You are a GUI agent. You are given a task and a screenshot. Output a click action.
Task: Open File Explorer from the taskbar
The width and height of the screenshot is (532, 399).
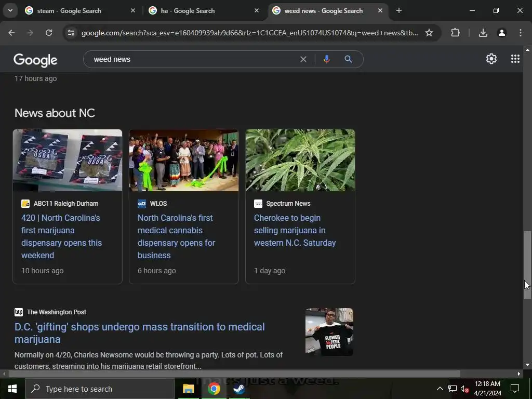[x=188, y=389]
